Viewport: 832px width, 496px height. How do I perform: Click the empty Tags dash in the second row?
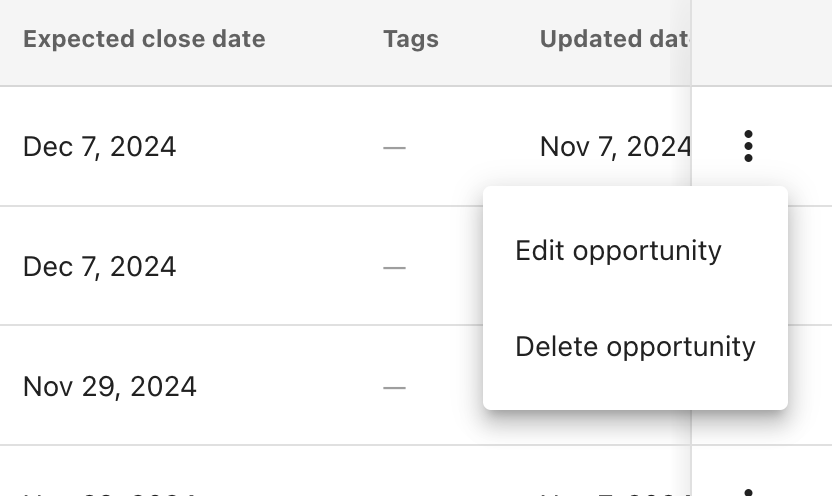tap(395, 268)
